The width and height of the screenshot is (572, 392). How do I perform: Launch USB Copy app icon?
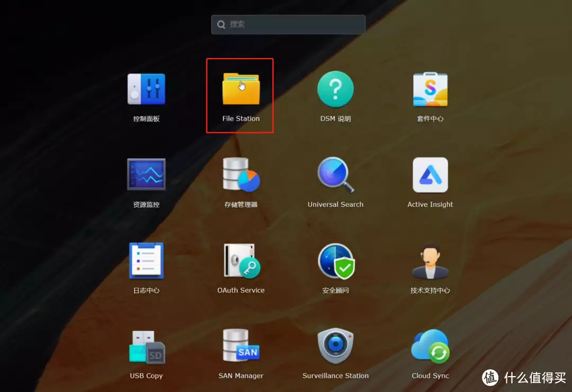pyautogui.click(x=147, y=347)
